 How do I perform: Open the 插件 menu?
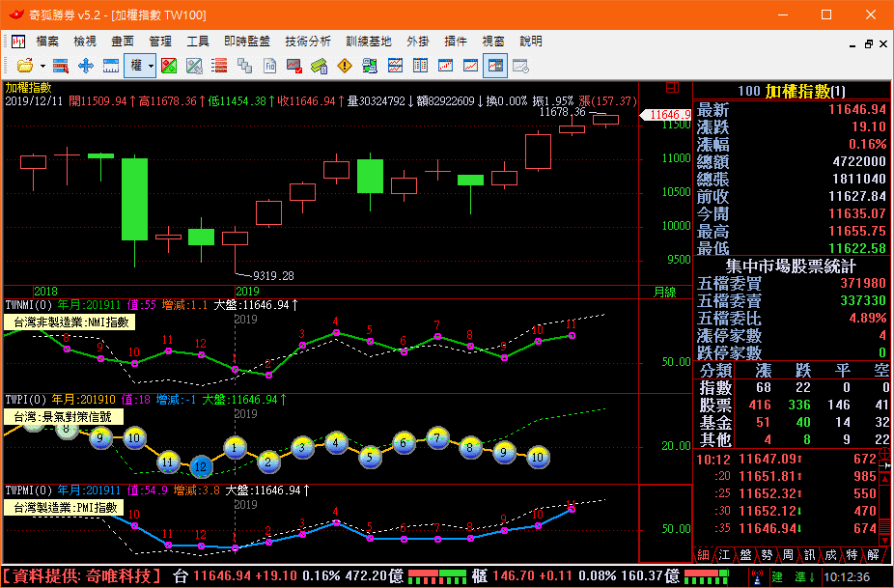(x=456, y=42)
